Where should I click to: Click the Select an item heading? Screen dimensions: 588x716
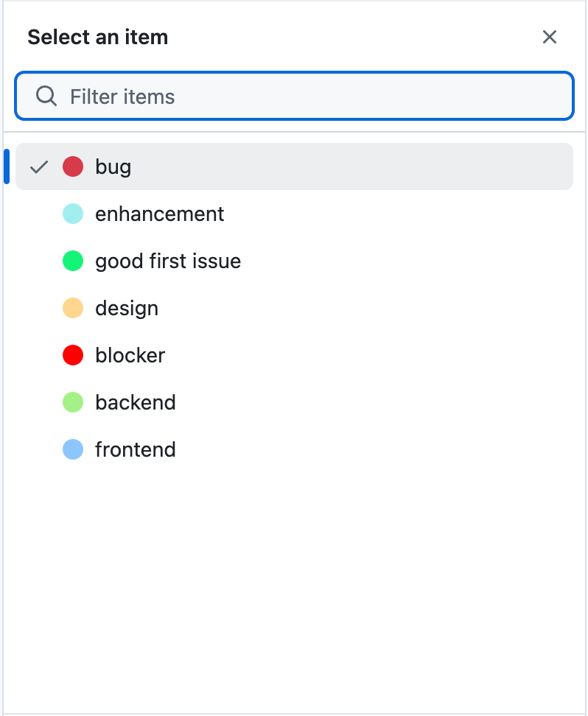97,37
